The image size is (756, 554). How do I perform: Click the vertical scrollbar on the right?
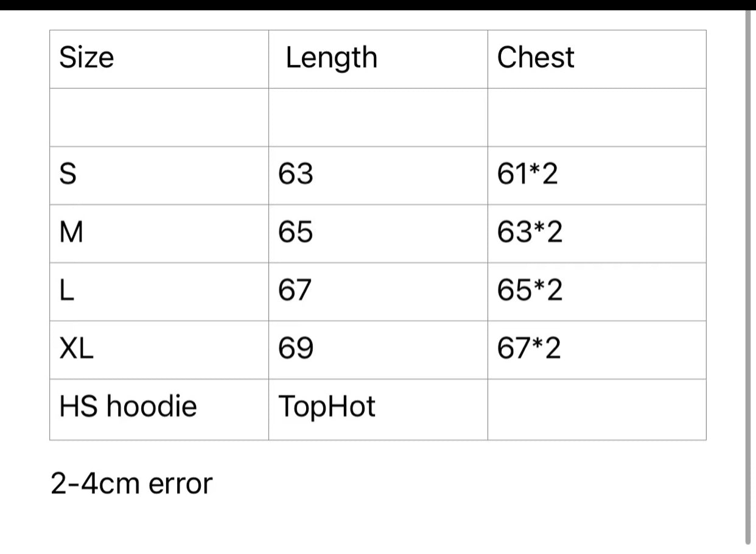[x=748, y=274]
